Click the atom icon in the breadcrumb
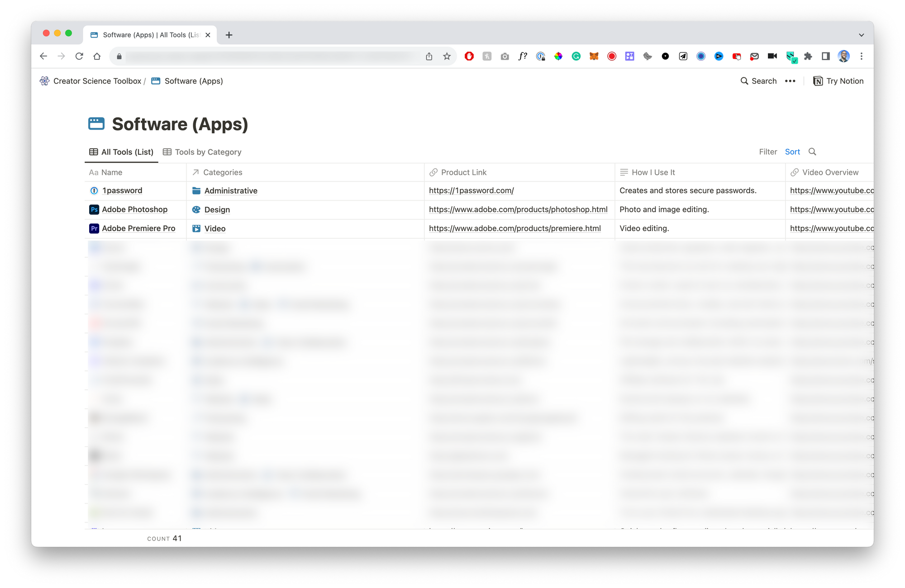Screen dimensions: 905x588 tap(45, 81)
